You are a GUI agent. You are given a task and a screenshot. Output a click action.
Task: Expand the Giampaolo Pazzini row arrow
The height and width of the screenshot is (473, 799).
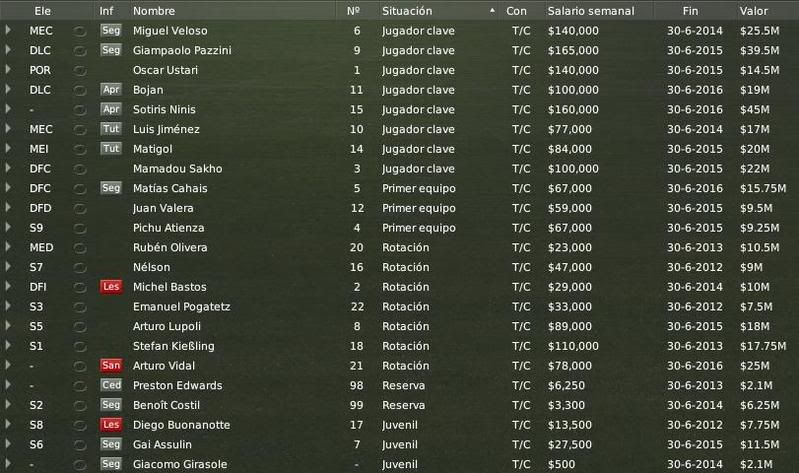click(x=8, y=50)
